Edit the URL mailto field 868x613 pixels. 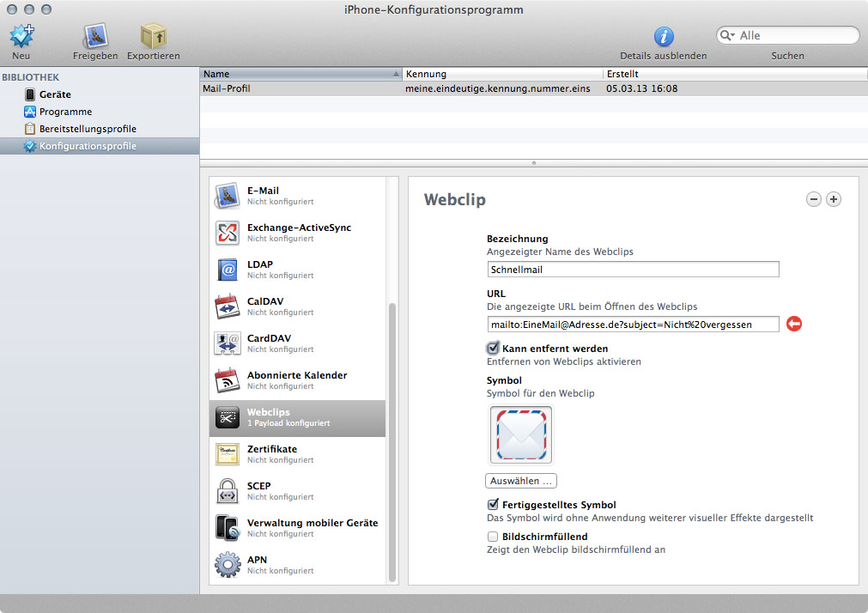[634, 325]
